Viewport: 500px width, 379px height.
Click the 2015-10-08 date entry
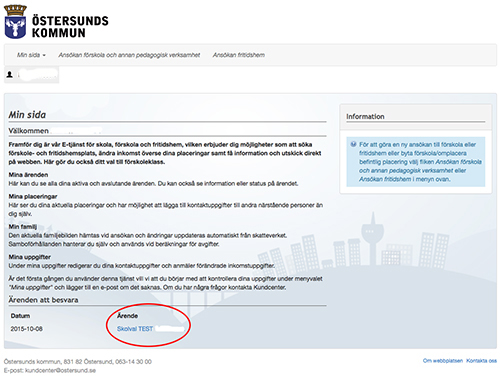(26, 329)
